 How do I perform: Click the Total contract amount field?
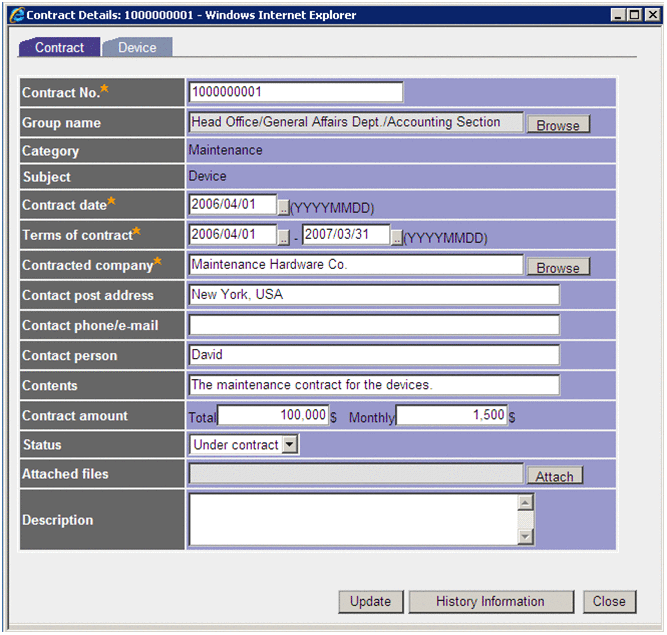[273, 415]
